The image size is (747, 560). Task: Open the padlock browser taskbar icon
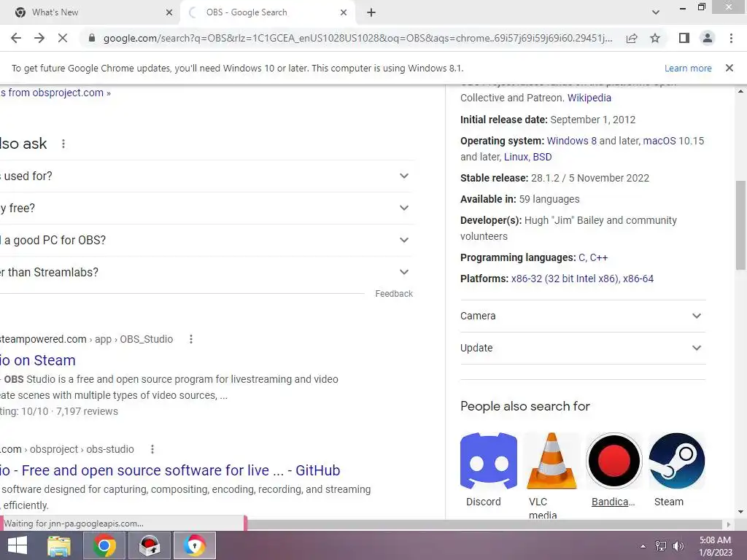pyautogui.click(x=194, y=545)
